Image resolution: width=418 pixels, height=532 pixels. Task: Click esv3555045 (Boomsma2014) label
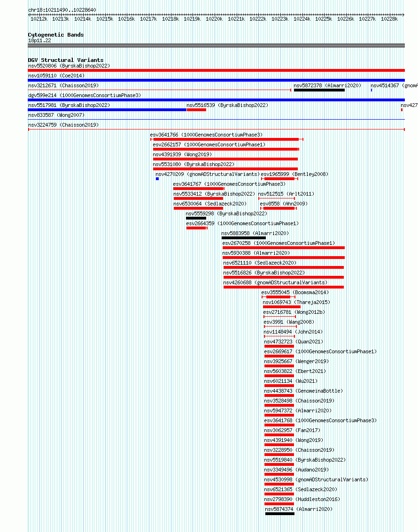(295, 292)
